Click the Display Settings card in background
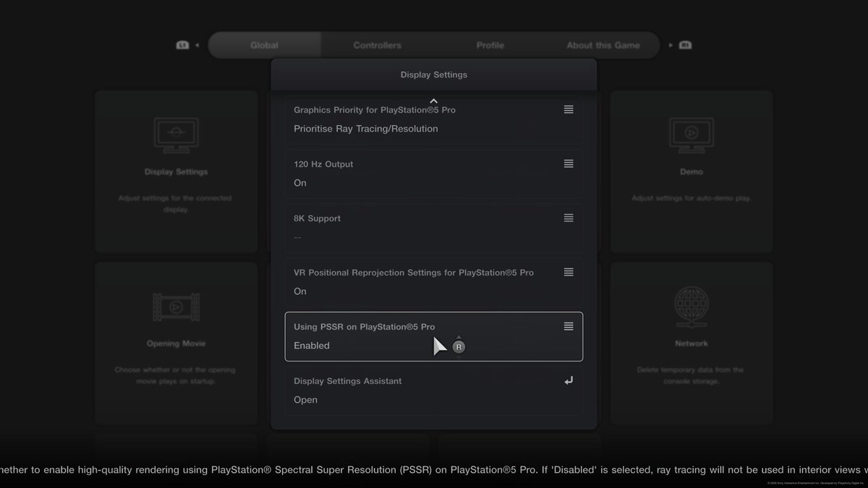 176,172
